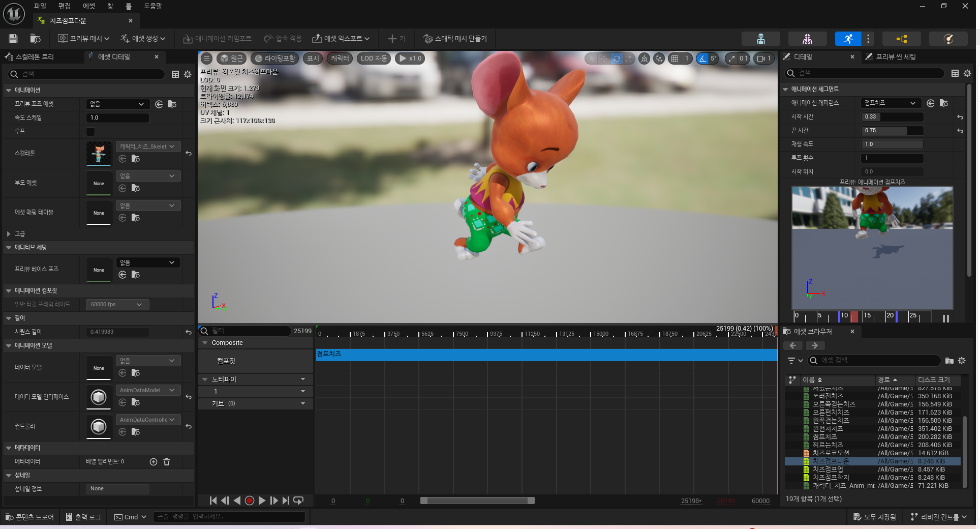Jump to the end of the animation
980x529 pixels.
pos(286,501)
